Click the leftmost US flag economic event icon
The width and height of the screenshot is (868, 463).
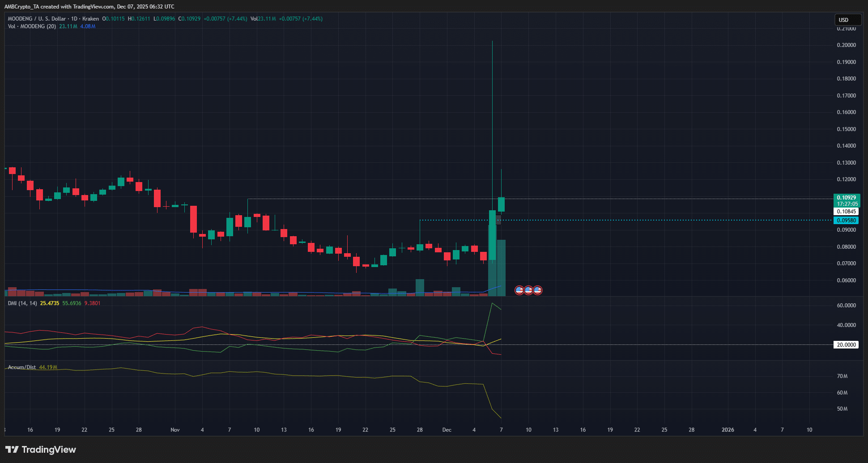[x=519, y=290]
